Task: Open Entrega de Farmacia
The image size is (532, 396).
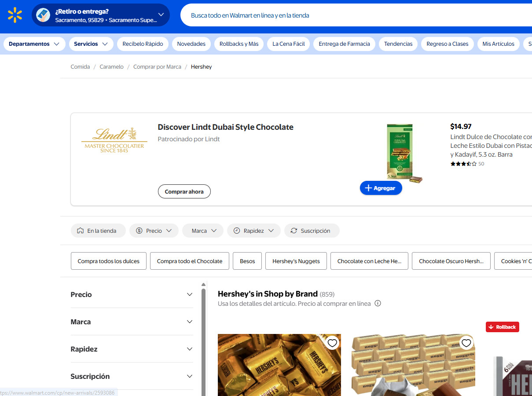Action: [x=345, y=44]
